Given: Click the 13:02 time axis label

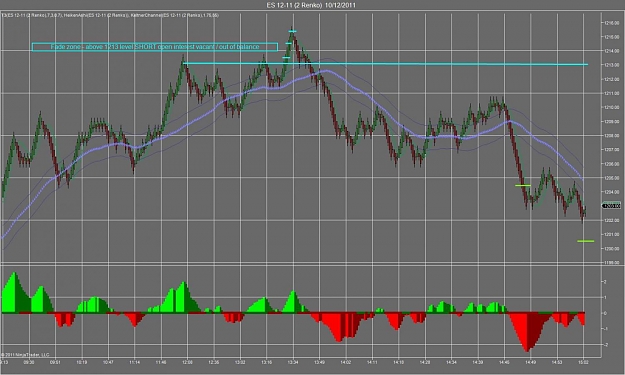Looking at the screenshot, I should point(240,362).
